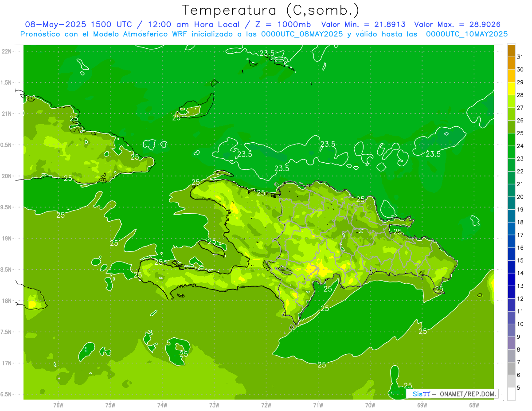Image resolution: width=532 pixels, height=411 pixels.
Task: Click the '21N' latitude axis label
Action: (7, 114)
